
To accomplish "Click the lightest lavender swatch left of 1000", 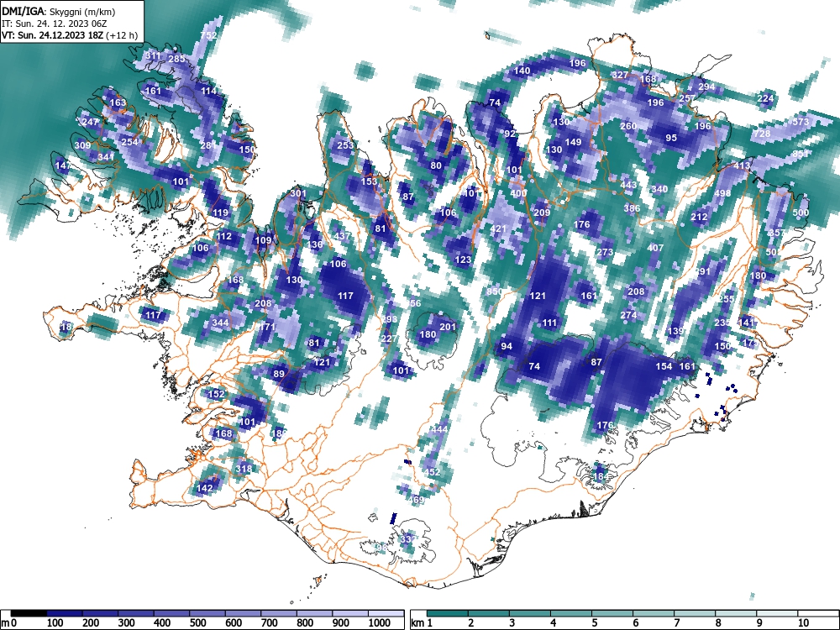I will click(x=349, y=613).
